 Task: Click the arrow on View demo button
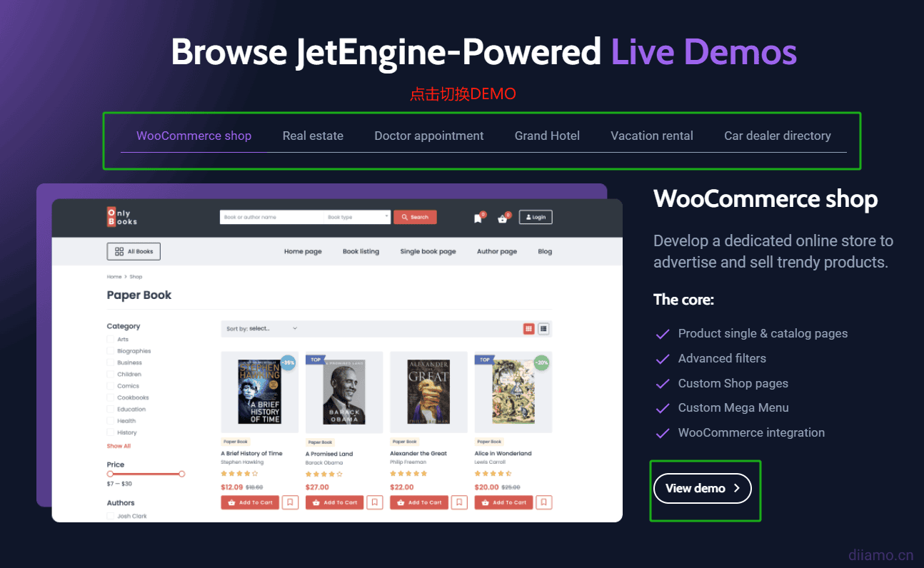(736, 489)
